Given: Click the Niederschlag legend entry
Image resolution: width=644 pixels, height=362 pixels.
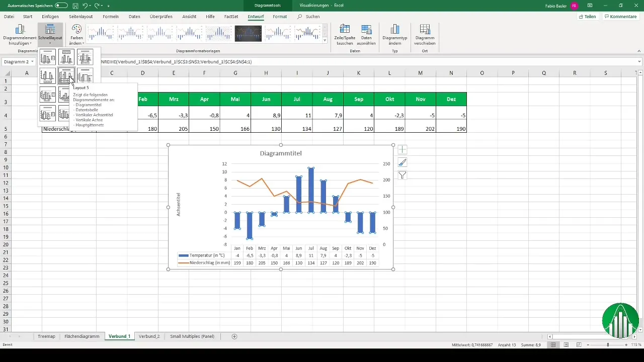Looking at the screenshot, I should click(204, 263).
